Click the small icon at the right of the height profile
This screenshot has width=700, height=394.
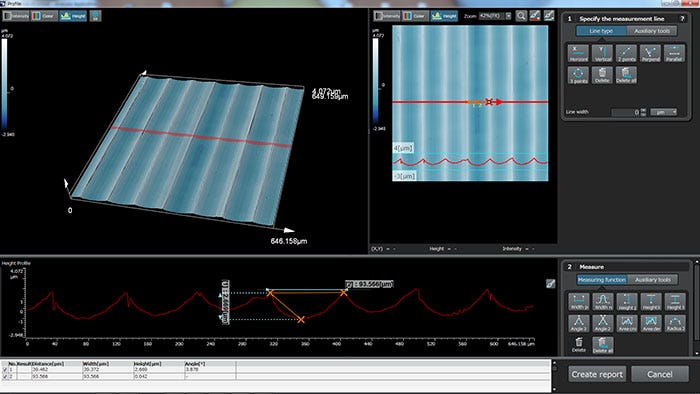pyautogui.click(x=550, y=283)
